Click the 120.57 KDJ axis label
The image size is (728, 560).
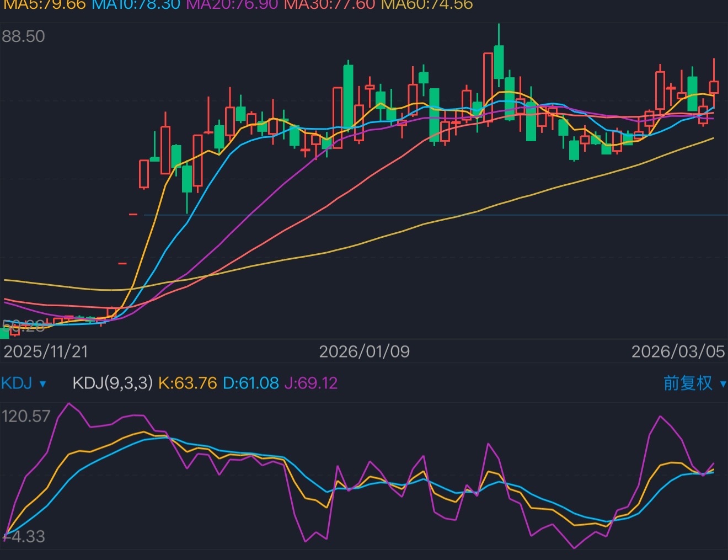pyautogui.click(x=26, y=416)
